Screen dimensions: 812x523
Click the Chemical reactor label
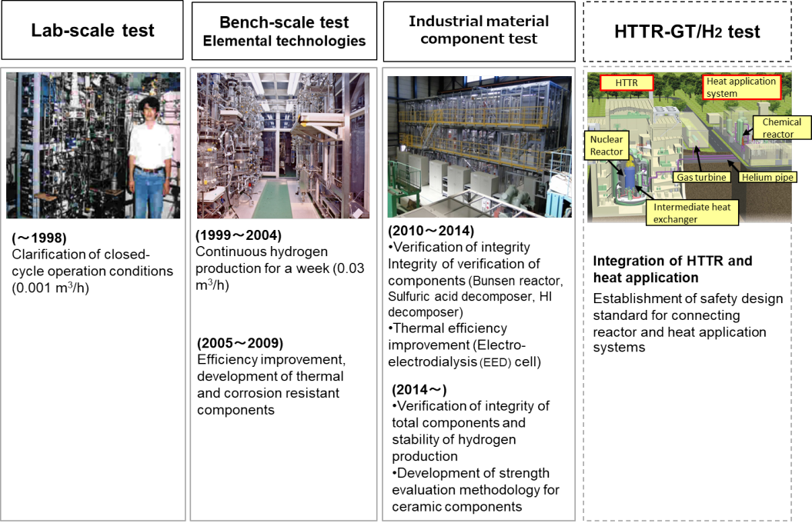coord(781,128)
